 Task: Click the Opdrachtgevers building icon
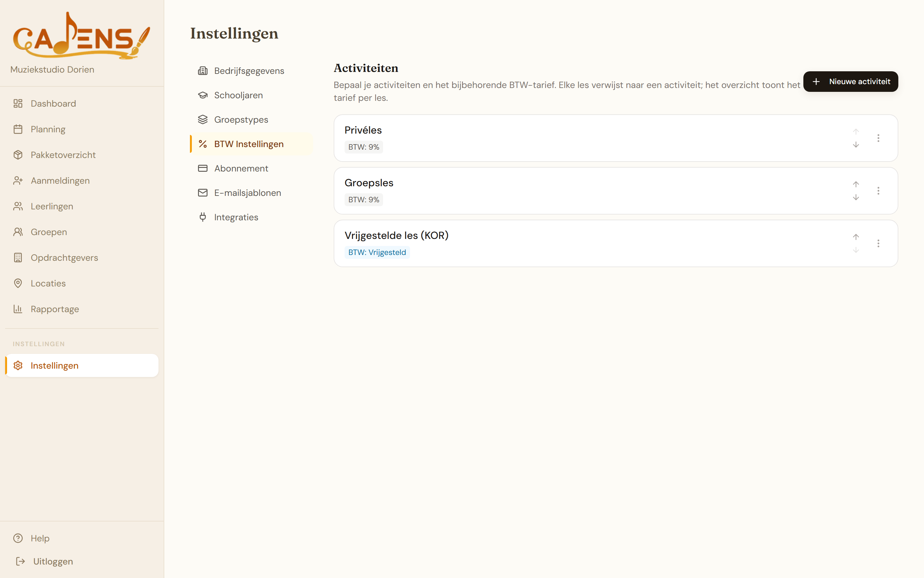18,258
